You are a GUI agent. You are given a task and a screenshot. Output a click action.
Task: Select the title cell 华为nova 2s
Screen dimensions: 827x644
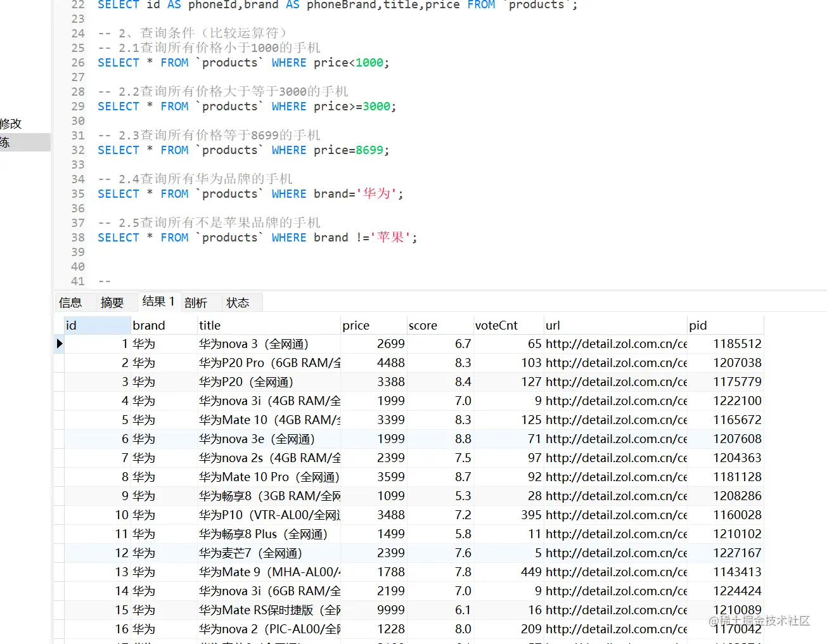[269, 458]
